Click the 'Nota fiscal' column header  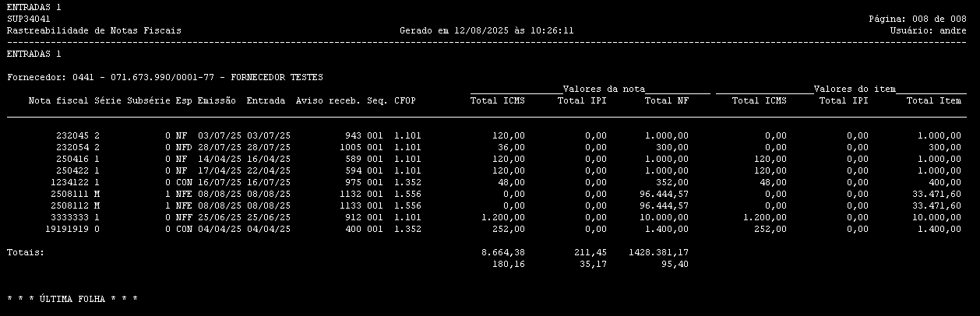tap(58, 100)
